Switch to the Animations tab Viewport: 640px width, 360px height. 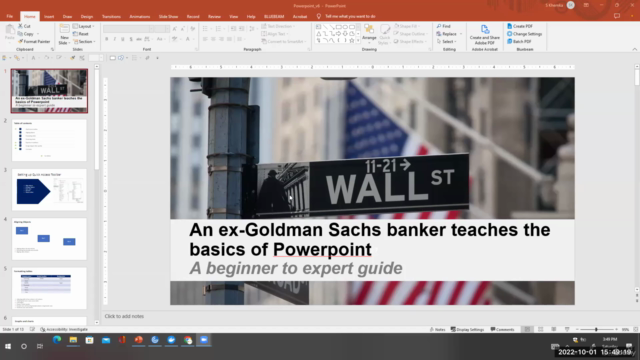tap(140, 17)
